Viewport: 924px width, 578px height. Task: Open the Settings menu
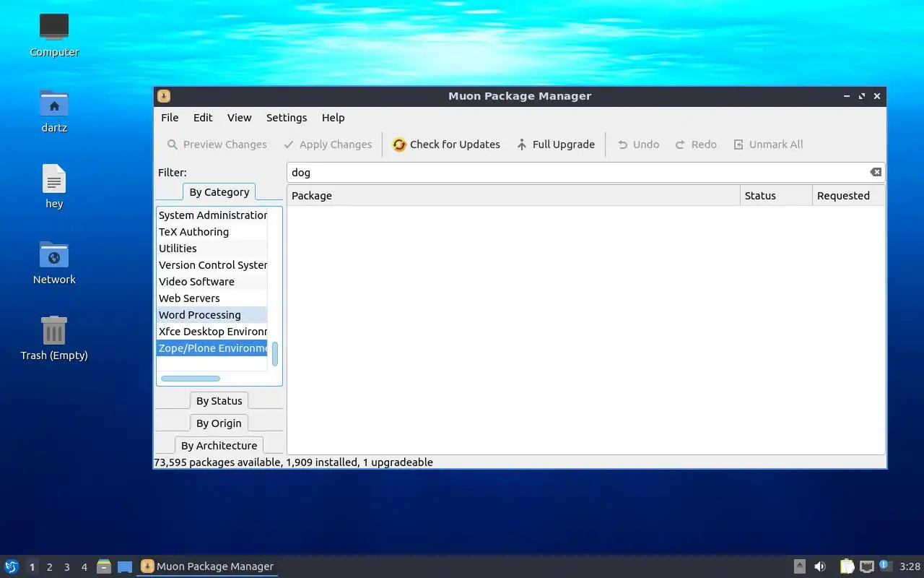[x=287, y=118]
